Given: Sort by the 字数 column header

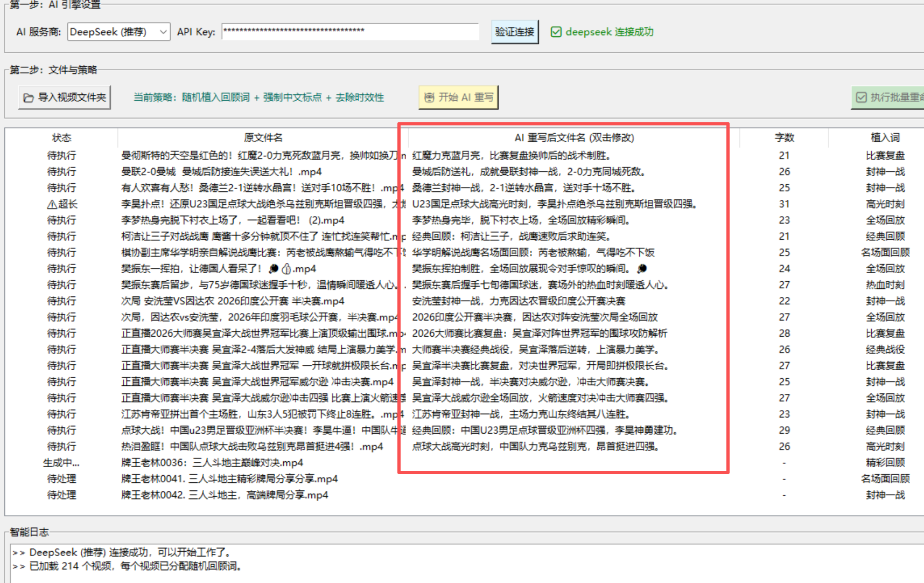Looking at the screenshot, I should 784,137.
